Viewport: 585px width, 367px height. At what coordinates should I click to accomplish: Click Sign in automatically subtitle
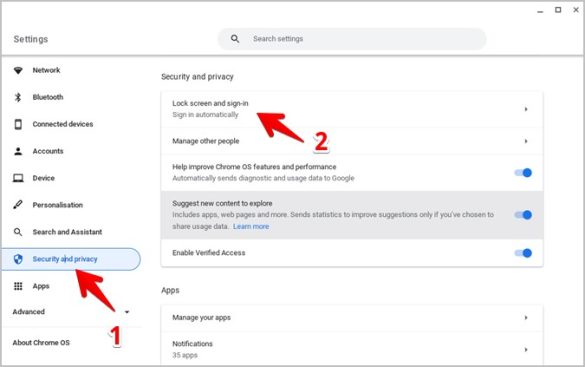[x=205, y=115]
